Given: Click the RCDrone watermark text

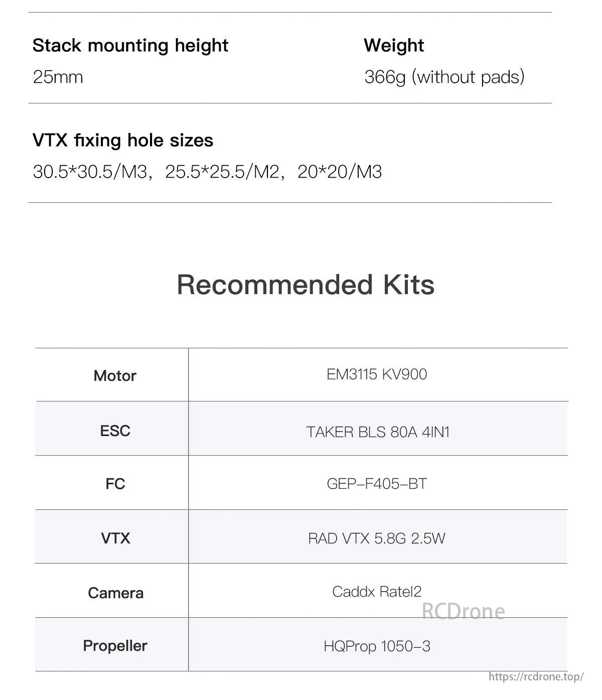Looking at the screenshot, I should 463,611.
